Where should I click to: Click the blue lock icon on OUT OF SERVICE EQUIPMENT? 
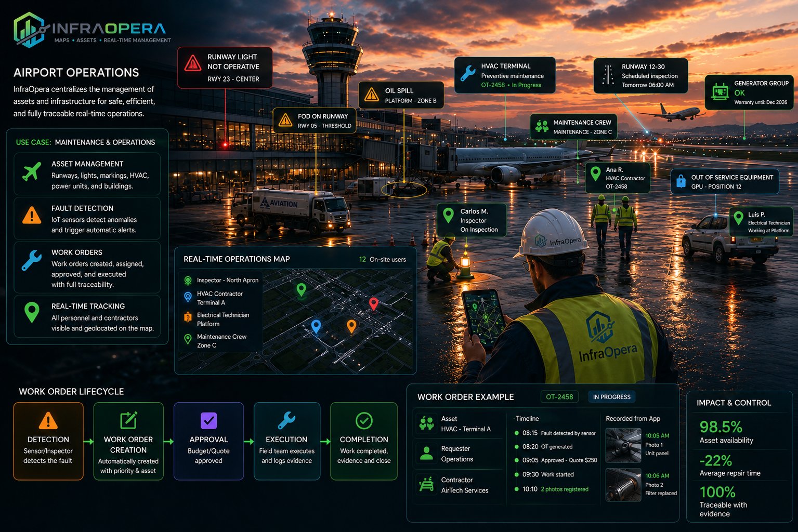coord(681,181)
